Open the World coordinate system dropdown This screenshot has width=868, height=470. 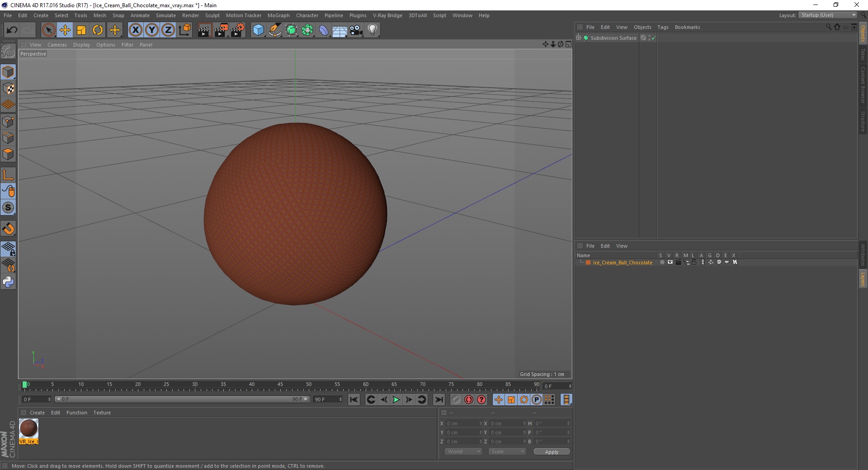(463, 451)
